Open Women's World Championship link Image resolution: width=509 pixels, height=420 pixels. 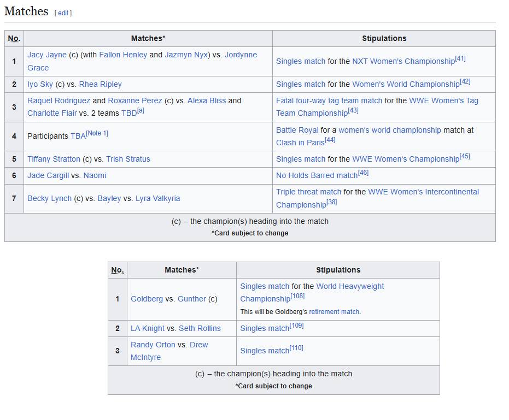pyautogui.click(x=406, y=84)
